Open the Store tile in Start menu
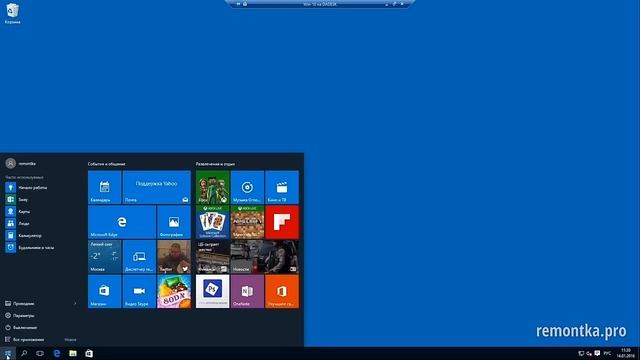Screen dimensions: 640x360 coord(104,291)
